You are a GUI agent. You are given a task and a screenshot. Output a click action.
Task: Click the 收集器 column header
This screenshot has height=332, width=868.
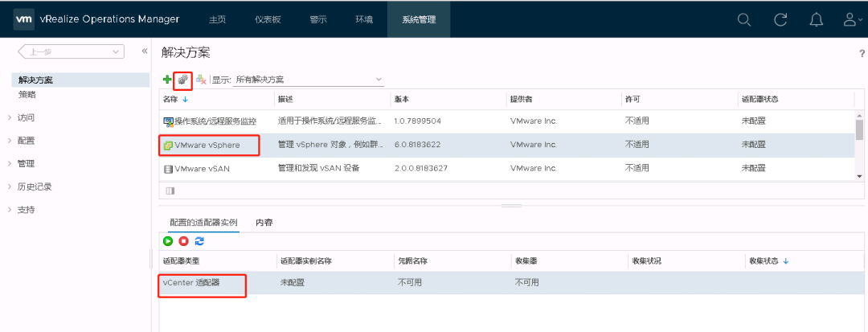(x=568, y=260)
